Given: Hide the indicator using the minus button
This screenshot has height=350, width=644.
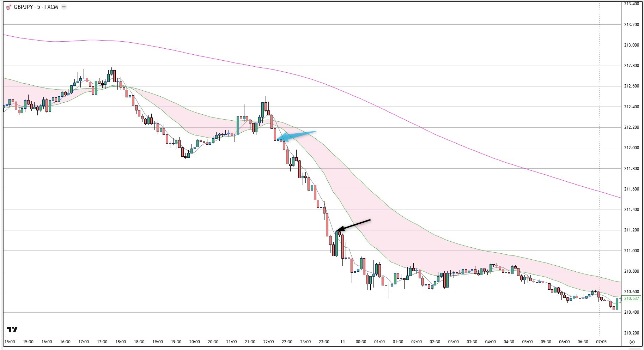Looking at the screenshot, I should [x=63, y=6].
